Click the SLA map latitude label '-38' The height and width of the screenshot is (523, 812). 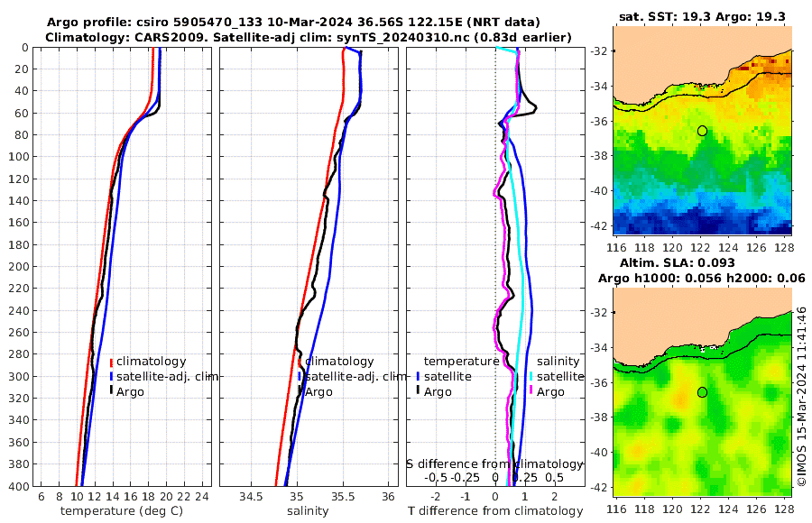[601, 417]
